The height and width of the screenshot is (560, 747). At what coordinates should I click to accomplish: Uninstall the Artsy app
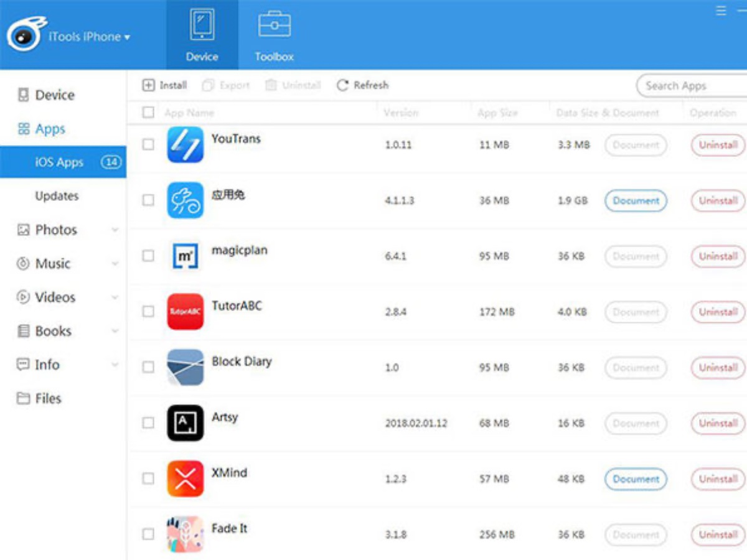tap(718, 423)
